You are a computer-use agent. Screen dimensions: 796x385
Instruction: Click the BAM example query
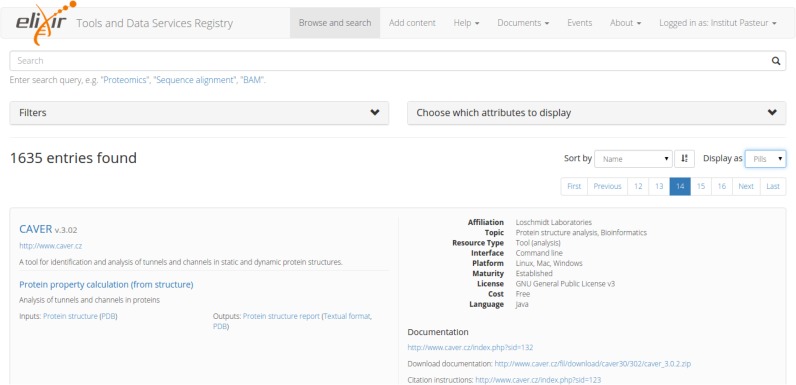[x=252, y=80]
